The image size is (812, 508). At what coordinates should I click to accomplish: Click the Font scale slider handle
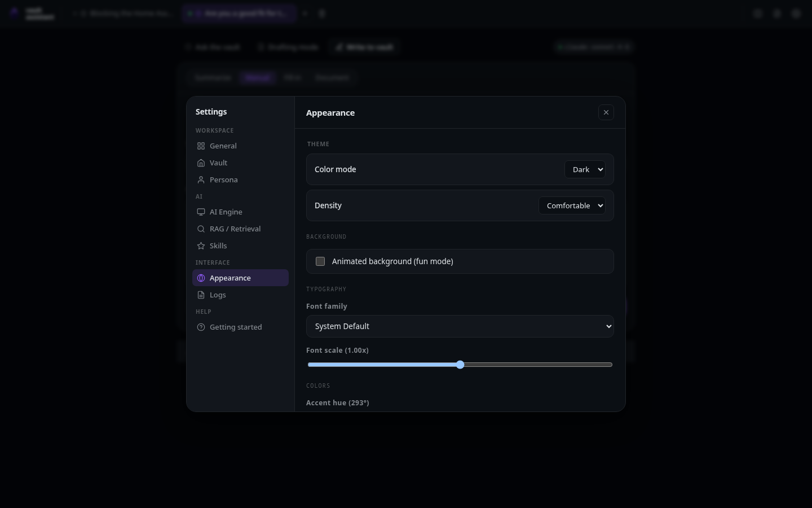click(460, 365)
